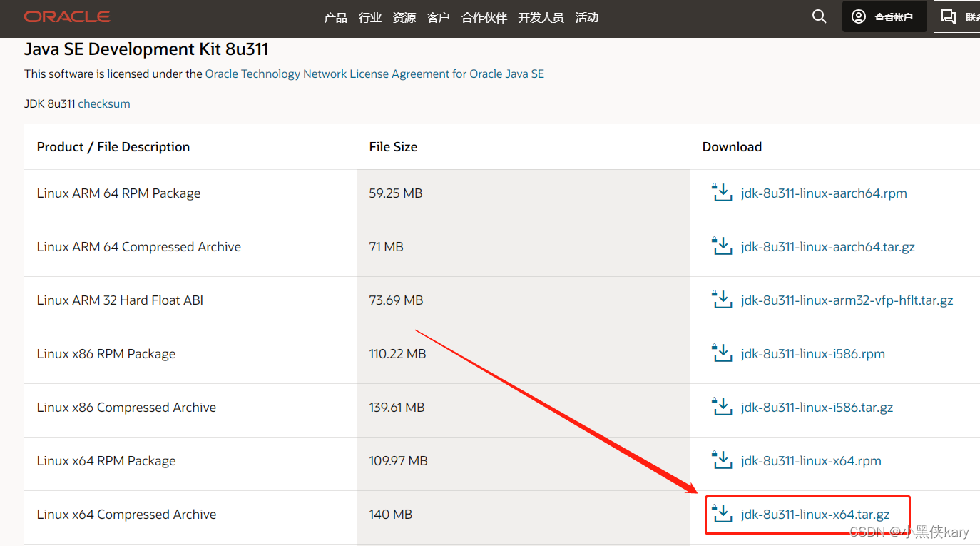Download jdk-8u311-linux-x64.tar.gz link
980x546 pixels.
click(815, 515)
